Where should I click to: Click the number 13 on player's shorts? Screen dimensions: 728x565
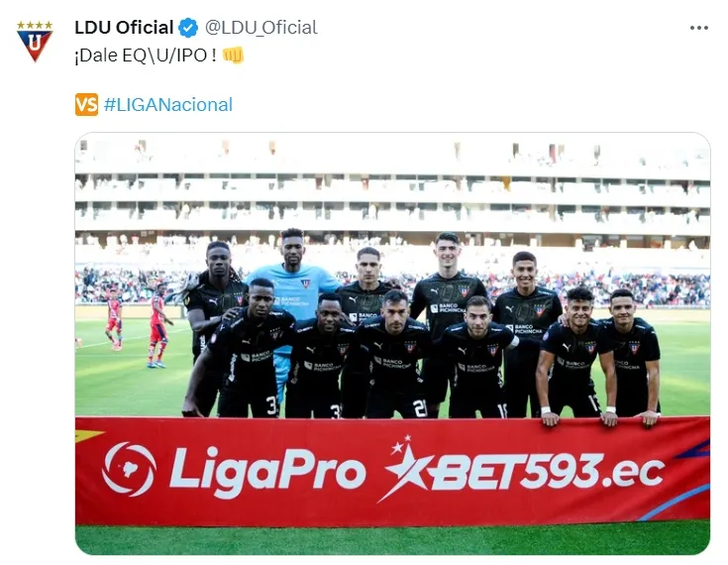coord(594,403)
